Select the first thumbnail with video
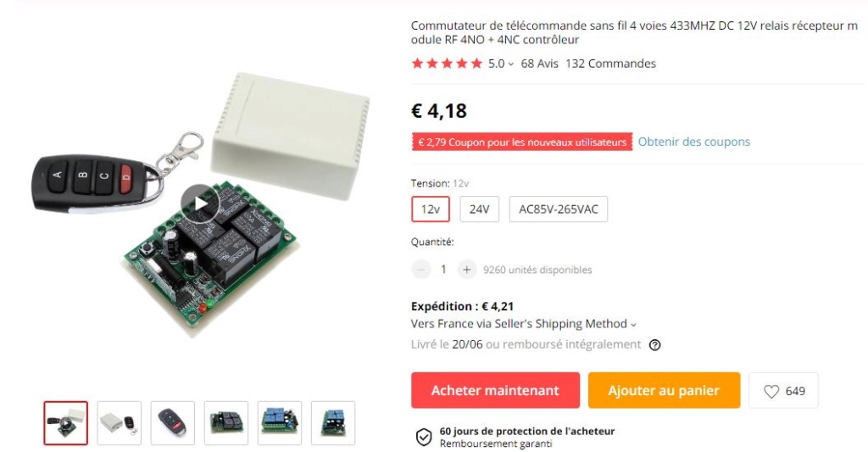Viewport: 868px width, 452px height. (x=66, y=423)
